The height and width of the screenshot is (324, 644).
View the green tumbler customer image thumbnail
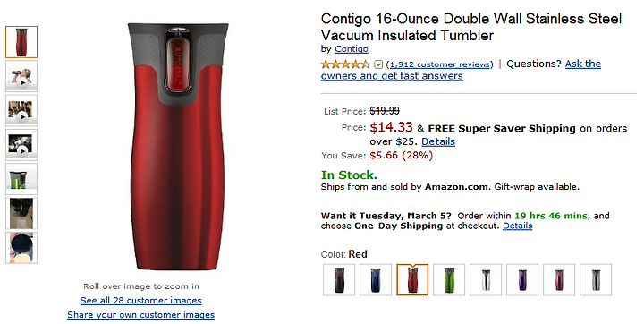click(x=21, y=179)
